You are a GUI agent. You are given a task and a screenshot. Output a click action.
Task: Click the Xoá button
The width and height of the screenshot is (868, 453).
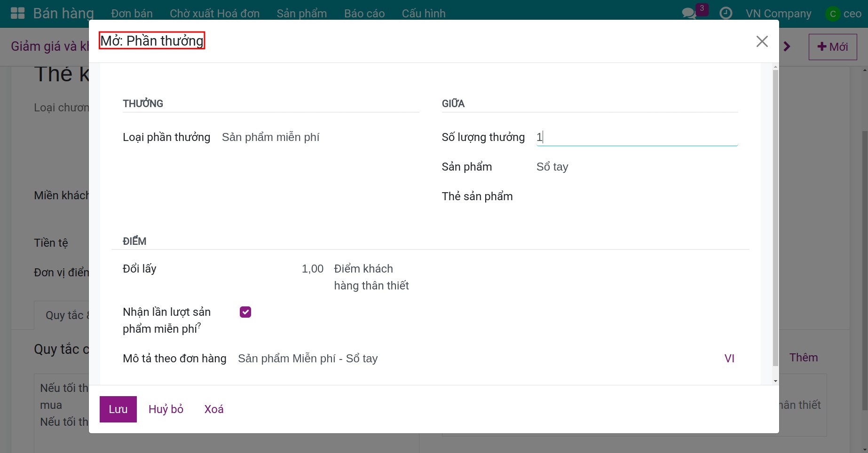point(214,409)
